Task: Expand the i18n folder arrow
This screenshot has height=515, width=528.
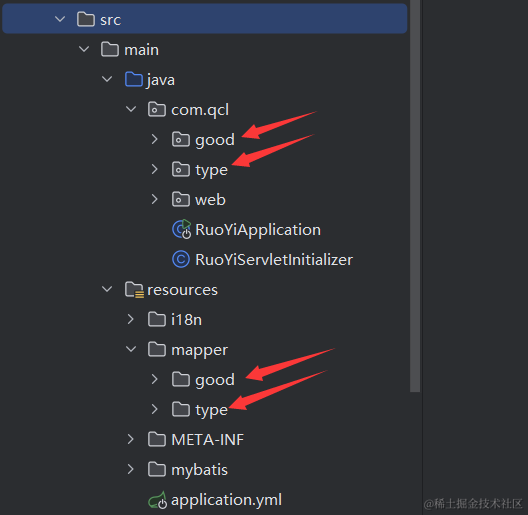Action: click(131, 319)
